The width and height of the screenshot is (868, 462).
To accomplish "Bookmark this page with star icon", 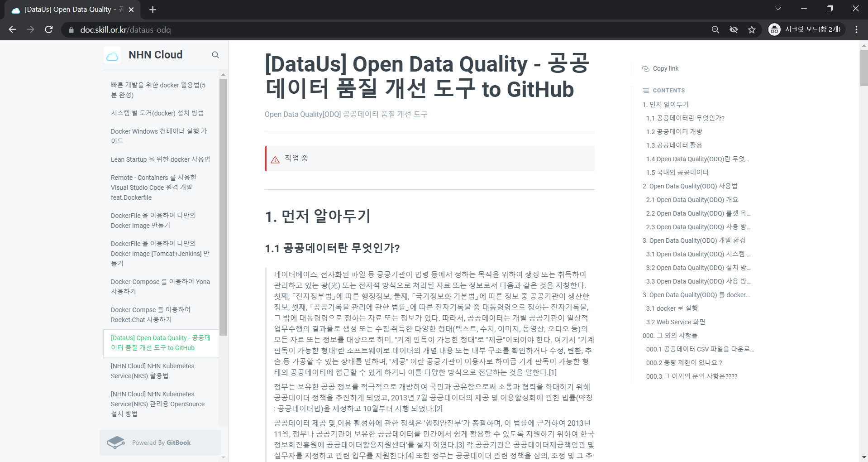I will coord(752,29).
